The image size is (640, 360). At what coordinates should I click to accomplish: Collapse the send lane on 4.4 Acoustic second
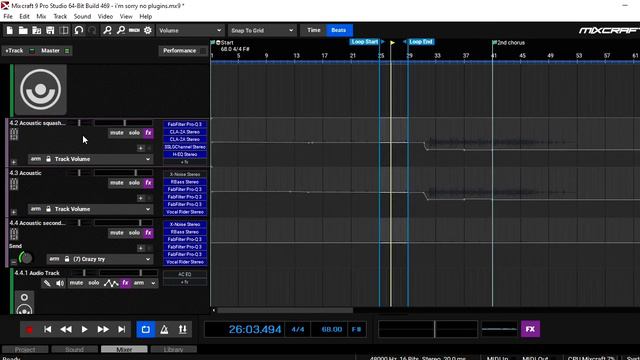(x=13, y=262)
